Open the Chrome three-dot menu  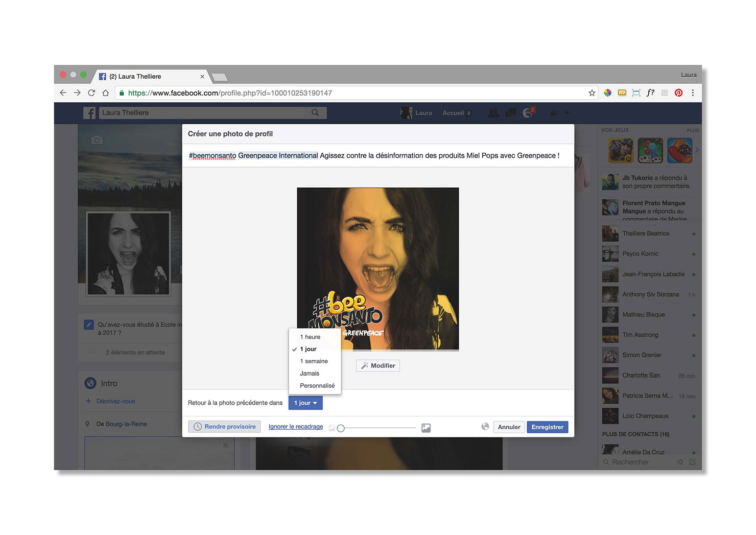[693, 93]
